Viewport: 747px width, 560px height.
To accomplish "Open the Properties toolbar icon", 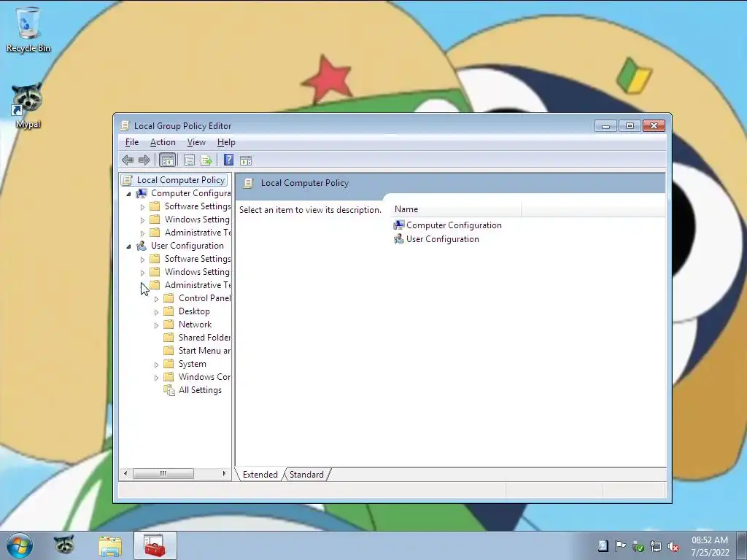I will tap(189, 160).
